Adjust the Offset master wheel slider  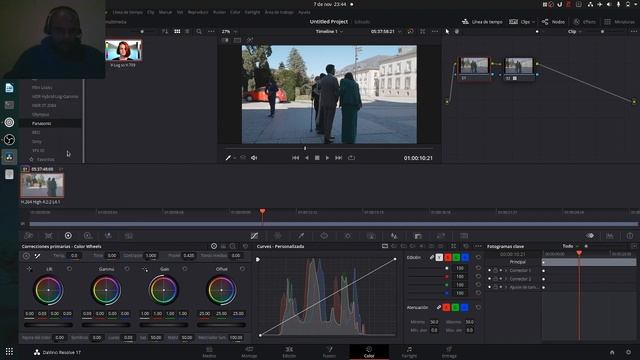pos(222,325)
